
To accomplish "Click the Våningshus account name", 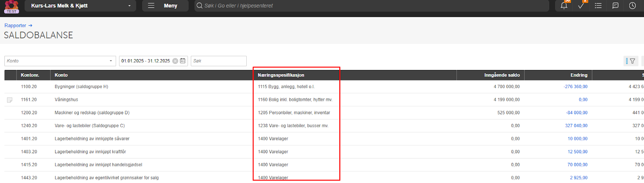I will point(66,100).
